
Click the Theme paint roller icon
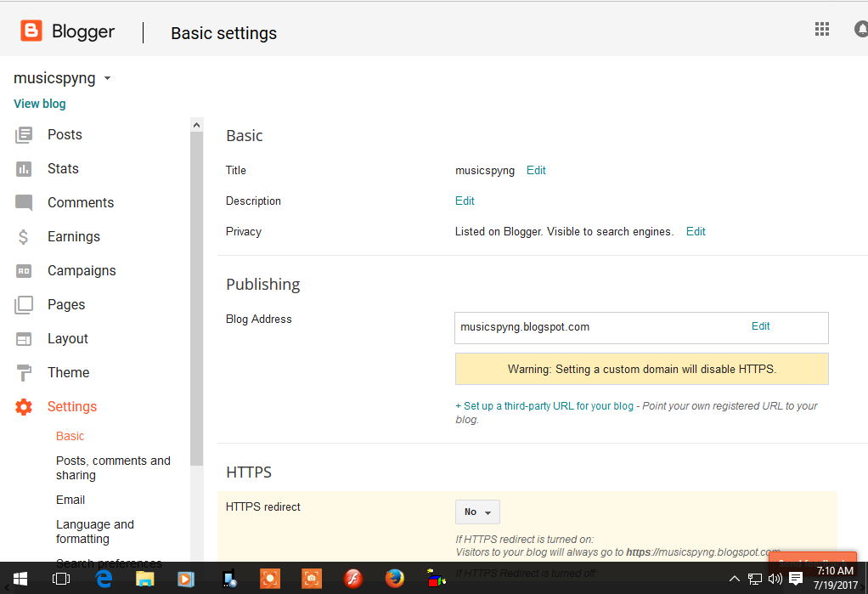tap(24, 373)
